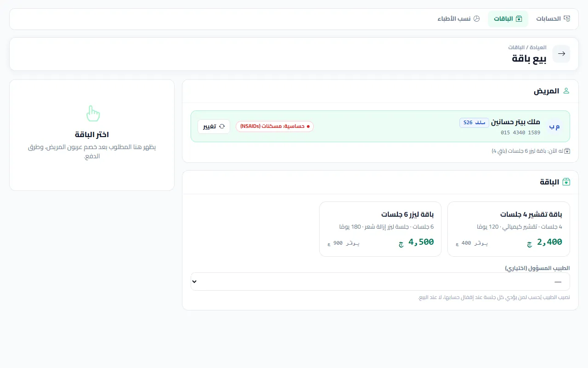This screenshot has height=368, width=588.
Task: Click the patient name ملك بيتر حسانين
Action: (x=516, y=122)
